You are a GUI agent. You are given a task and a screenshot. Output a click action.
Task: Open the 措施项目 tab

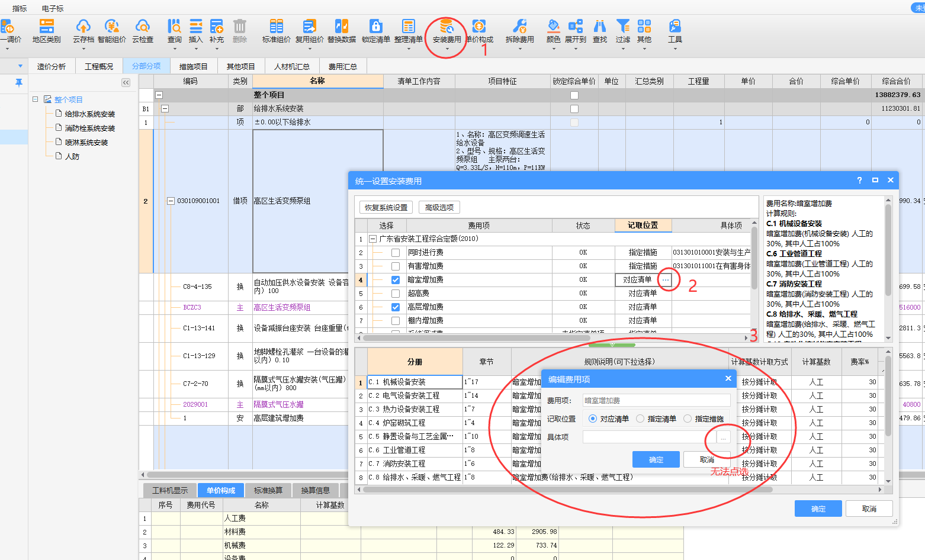(x=194, y=66)
